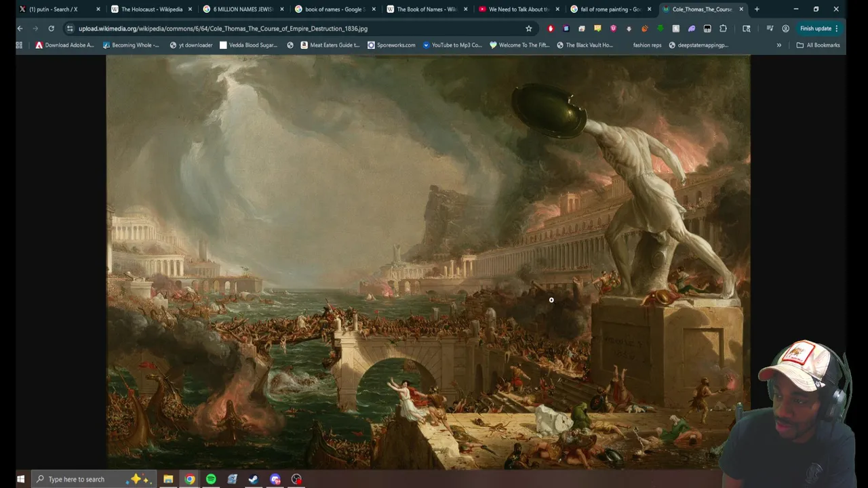This screenshot has height=488, width=868.
Task: Open 'Becoming Whole' bookmark
Action: coord(131,45)
